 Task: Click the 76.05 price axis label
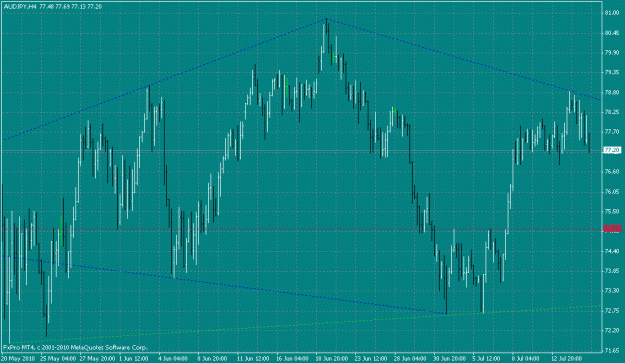[x=612, y=192]
